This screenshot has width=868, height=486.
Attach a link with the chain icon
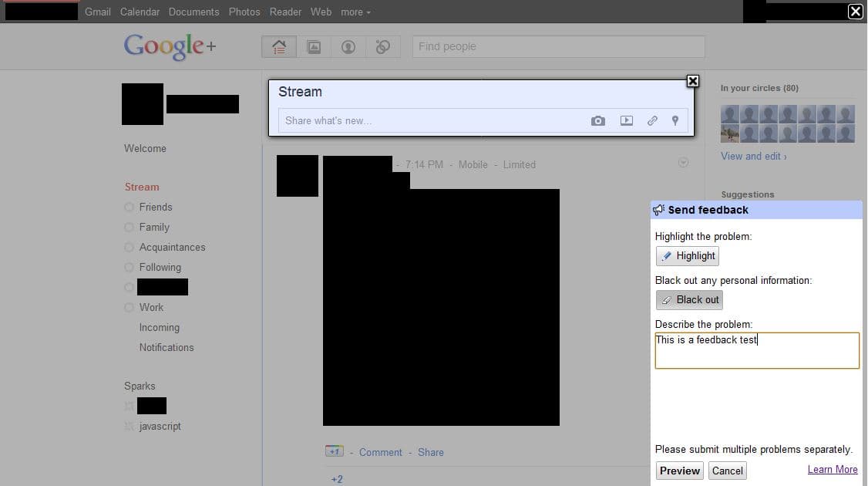click(x=652, y=121)
